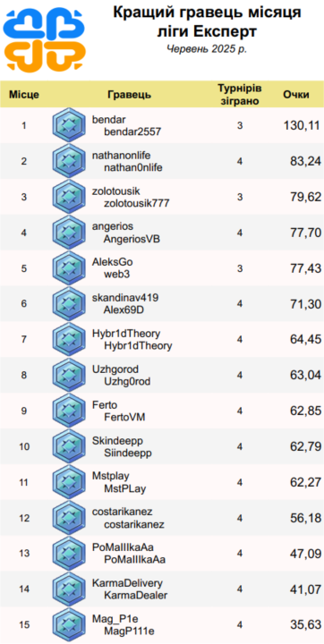324x644 pixels.
Task: Click the title Кращий гравець місяця
Action: pos(208,13)
